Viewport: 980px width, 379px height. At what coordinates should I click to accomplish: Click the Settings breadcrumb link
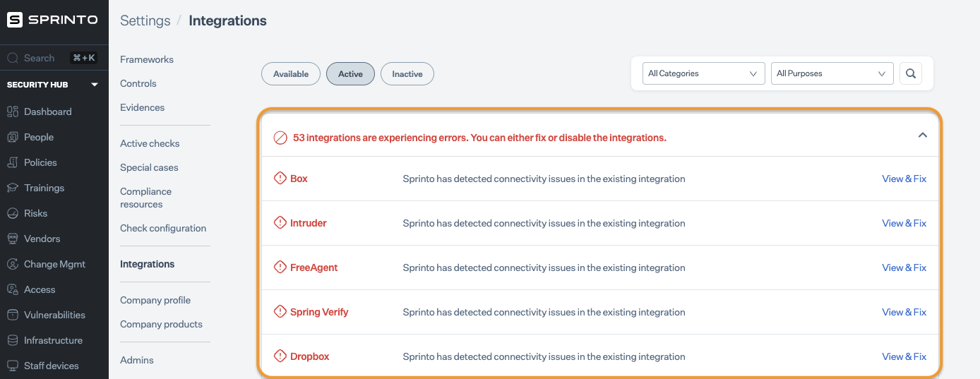click(145, 20)
